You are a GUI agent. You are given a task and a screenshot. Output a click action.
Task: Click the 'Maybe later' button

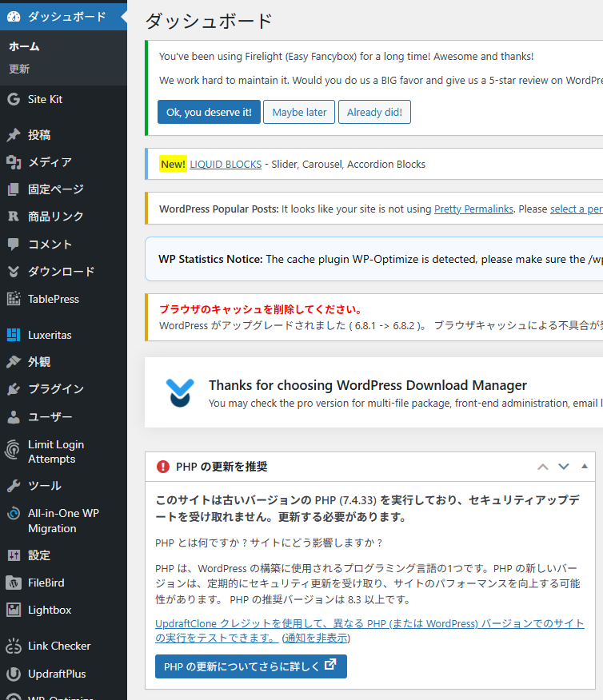tap(299, 112)
